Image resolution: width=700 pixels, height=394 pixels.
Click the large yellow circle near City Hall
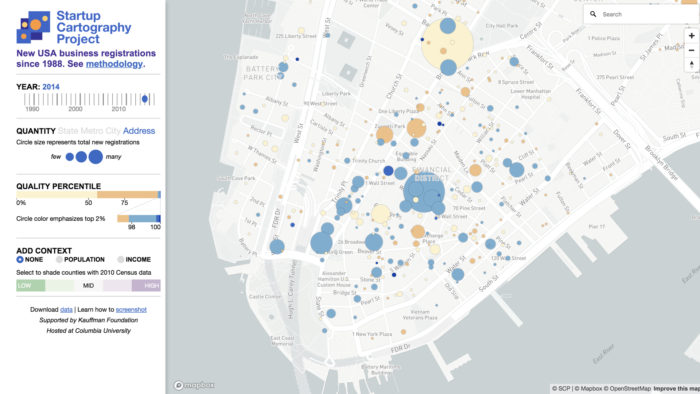pos(447,44)
